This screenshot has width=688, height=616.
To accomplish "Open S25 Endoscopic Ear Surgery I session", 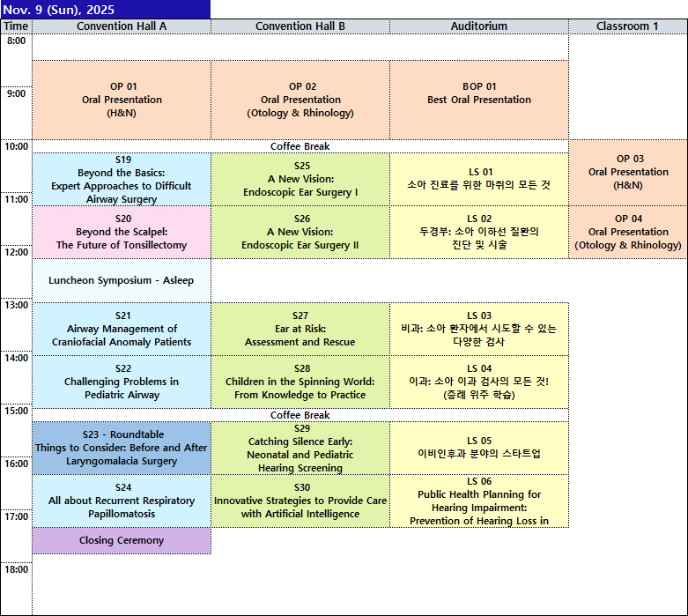I will point(300,179).
